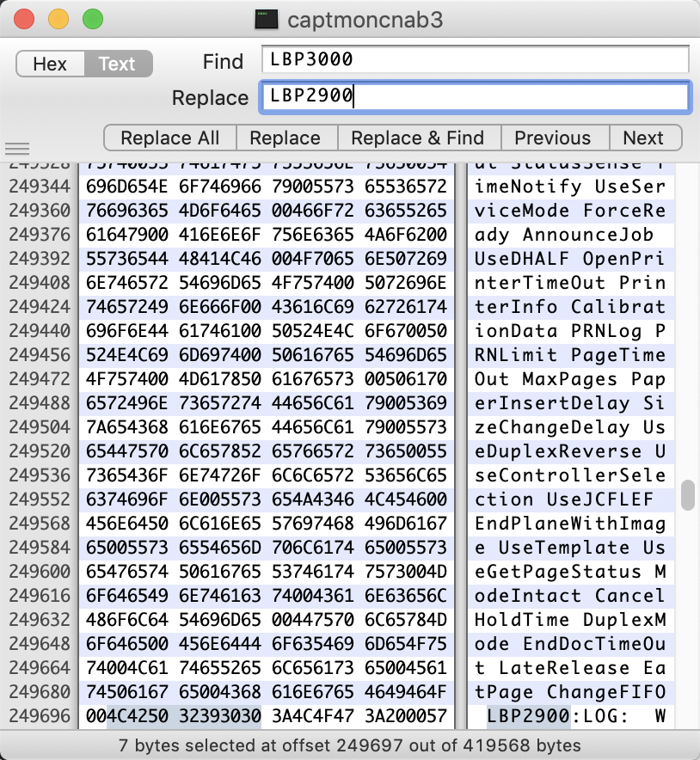Click Replace & Find button
This screenshot has height=760, width=700.
[x=418, y=138]
